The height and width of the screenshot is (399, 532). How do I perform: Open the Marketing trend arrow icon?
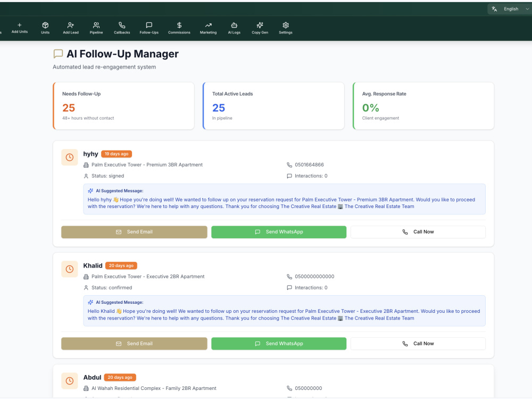pos(209,25)
